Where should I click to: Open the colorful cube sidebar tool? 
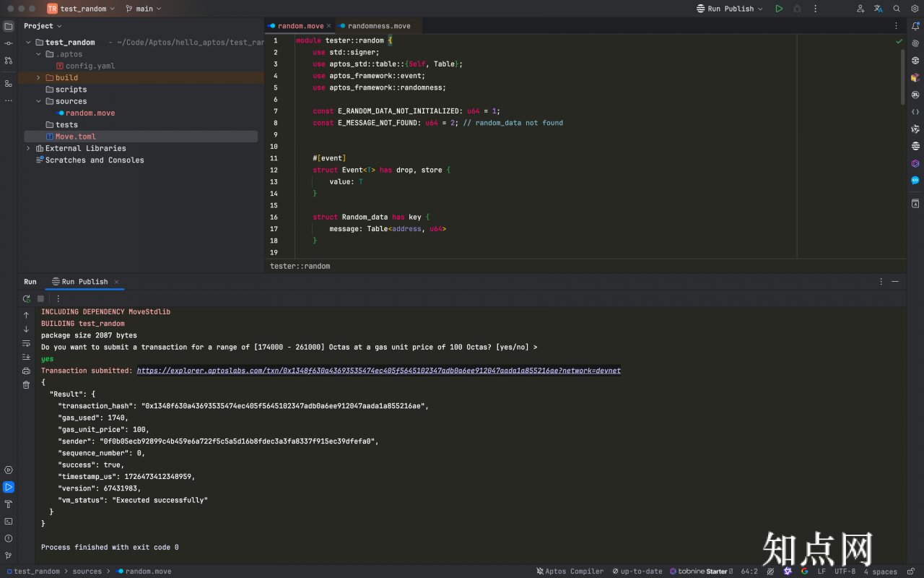(x=915, y=77)
